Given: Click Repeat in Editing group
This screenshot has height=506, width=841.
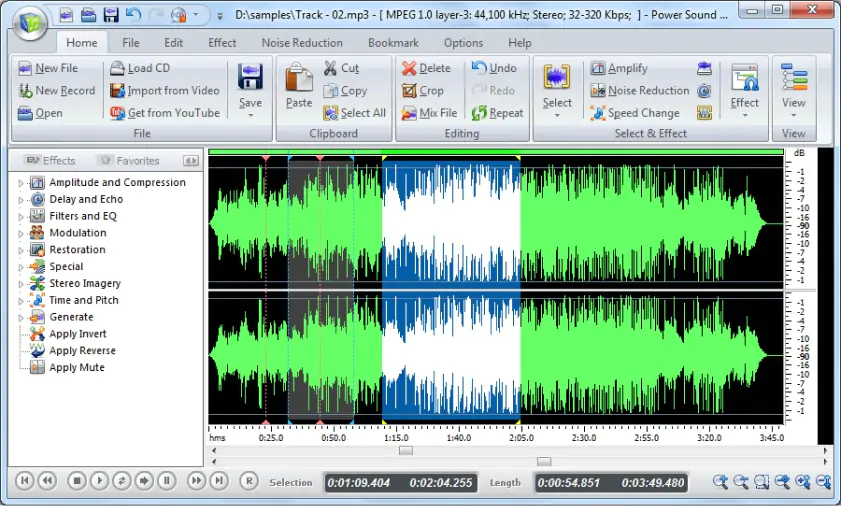Looking at the screenshot, I should point(498,113).
